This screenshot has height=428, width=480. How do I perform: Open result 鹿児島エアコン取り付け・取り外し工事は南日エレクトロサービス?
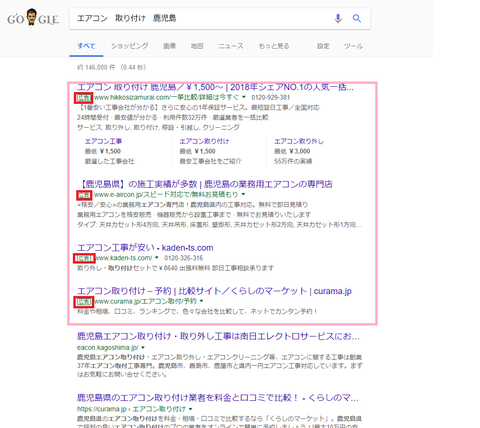(218, 336)
